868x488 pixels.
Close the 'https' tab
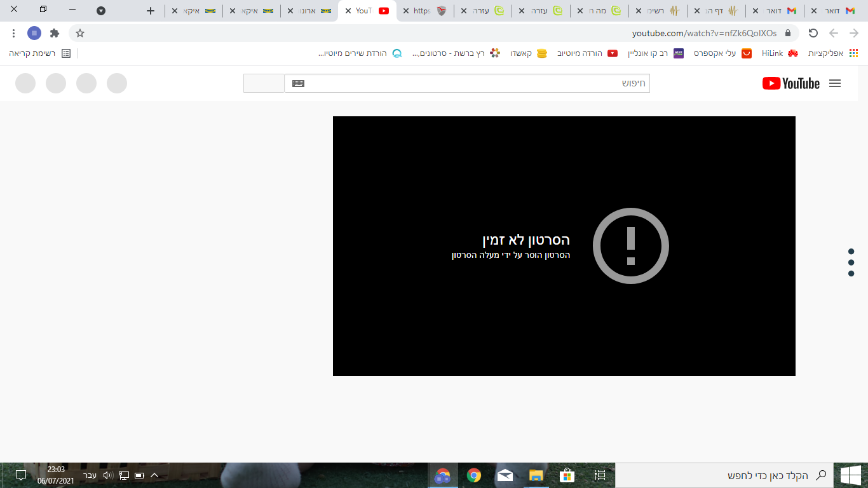405,11
